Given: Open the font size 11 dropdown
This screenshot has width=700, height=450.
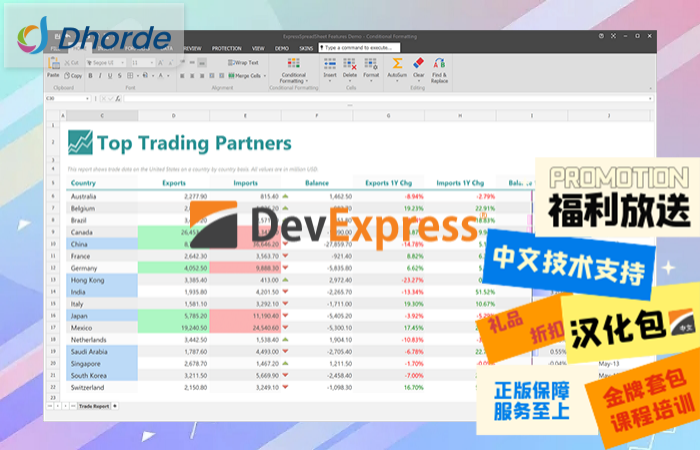Looking at the screenshot, I should coord(152,63).
